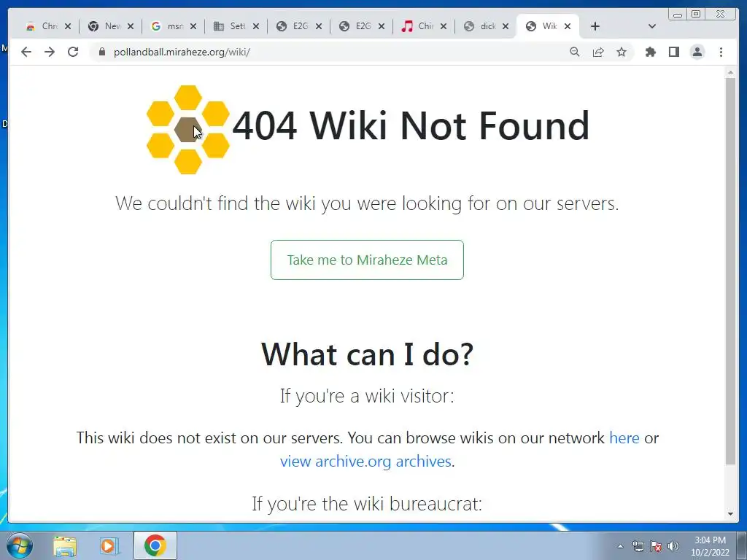Image resolution: width=747 pixels, height=560 pixels.
Task: Click the zoom magnifier icon in address bar
Action: [575, 52]
